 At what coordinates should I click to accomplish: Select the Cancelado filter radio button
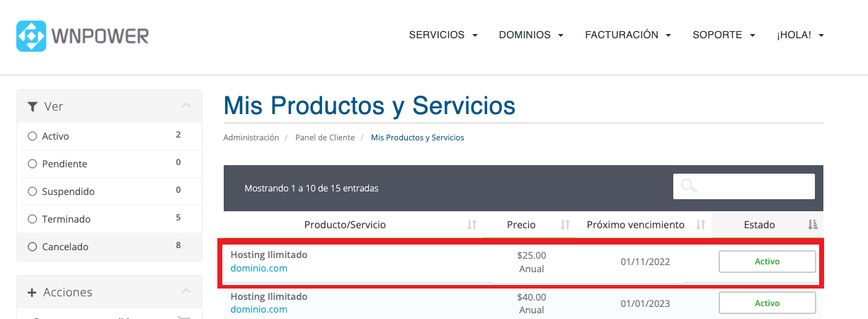(x=32, y=247)
